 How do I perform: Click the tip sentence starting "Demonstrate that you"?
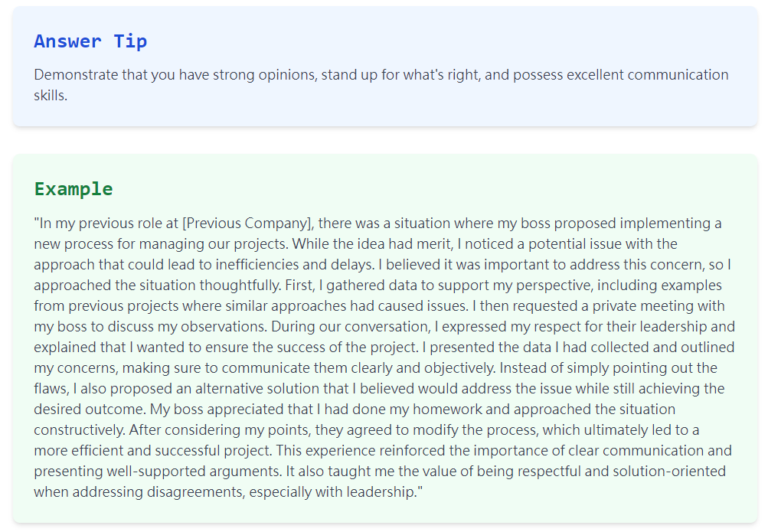pyautogui.click(x=381, y=85)
